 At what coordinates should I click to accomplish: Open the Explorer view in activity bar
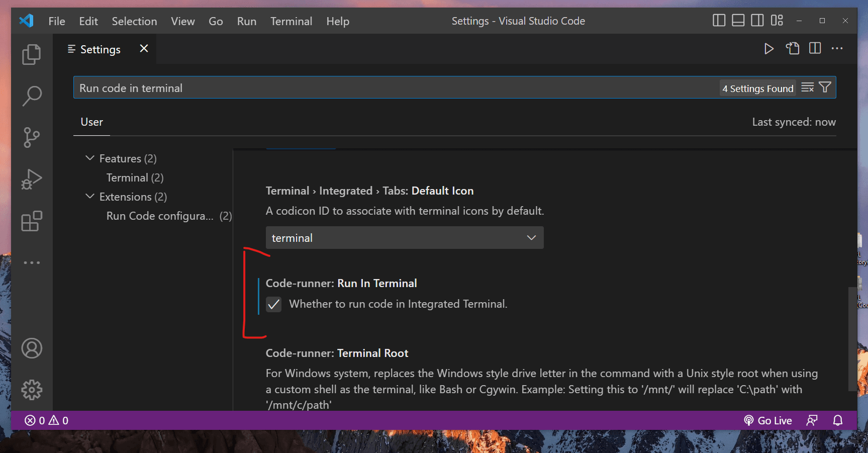32,54
